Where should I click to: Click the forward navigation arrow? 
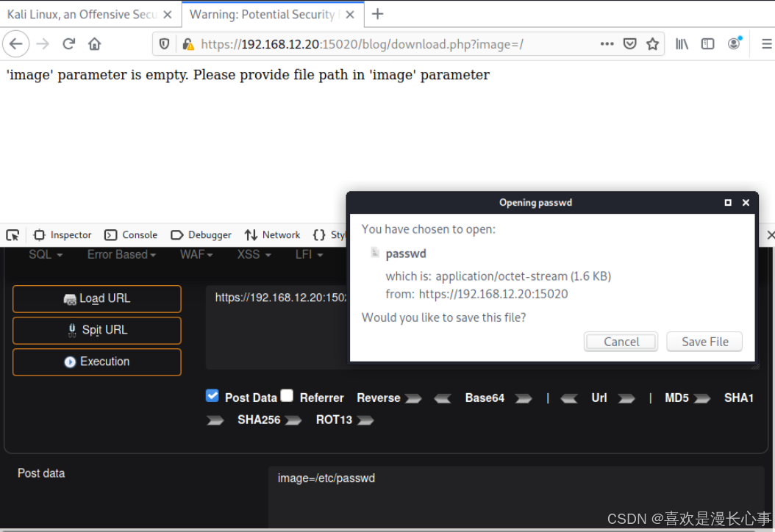43,44
